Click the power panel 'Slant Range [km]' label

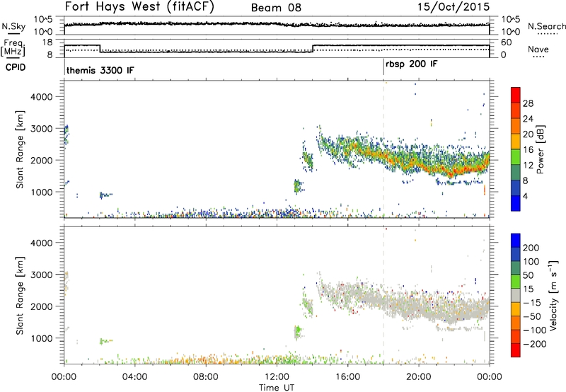[20, 149]
